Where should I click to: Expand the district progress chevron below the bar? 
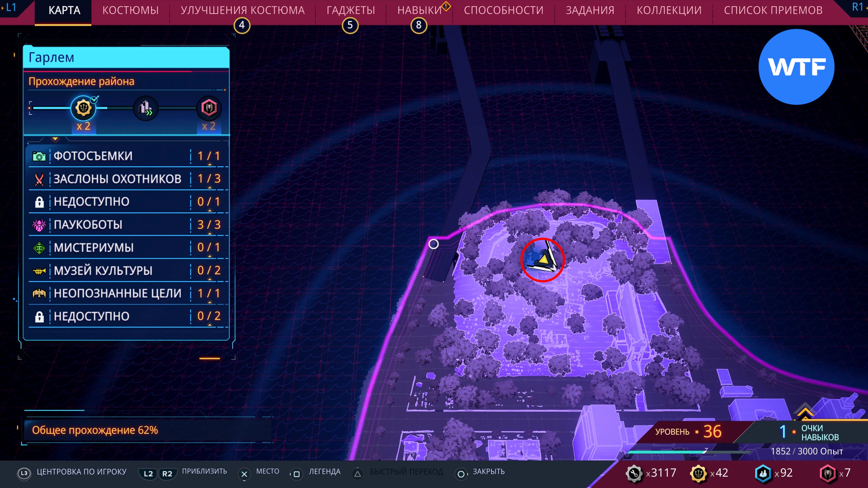tap(55, 139)
